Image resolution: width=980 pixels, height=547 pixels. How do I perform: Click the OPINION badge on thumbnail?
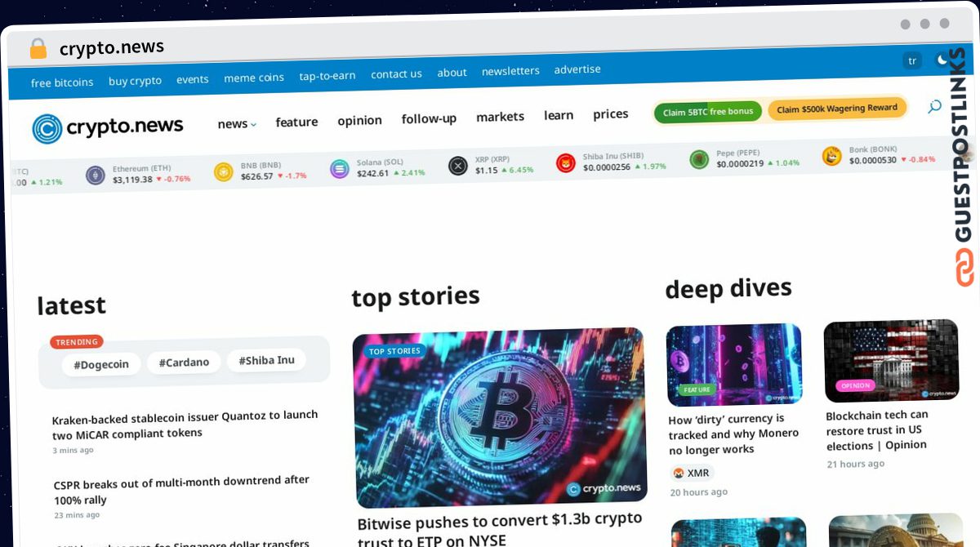pos(855,385)
